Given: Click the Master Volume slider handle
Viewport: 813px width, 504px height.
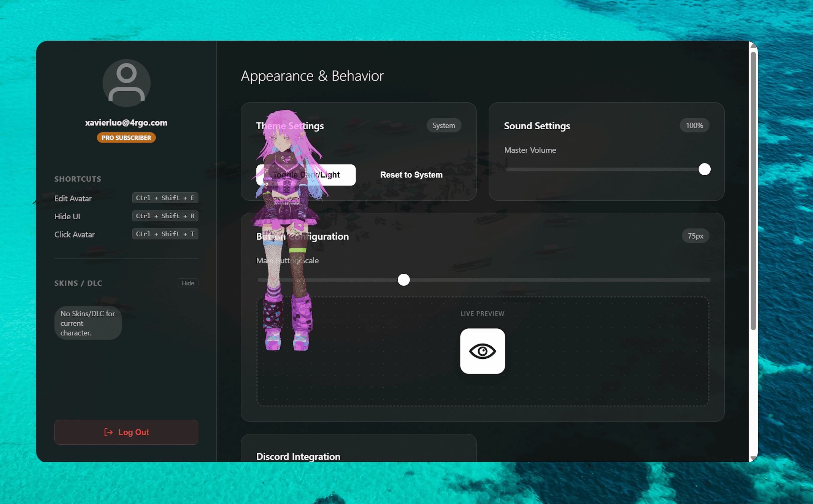Looking at the screenshot, I should click(x=705, y=170).
